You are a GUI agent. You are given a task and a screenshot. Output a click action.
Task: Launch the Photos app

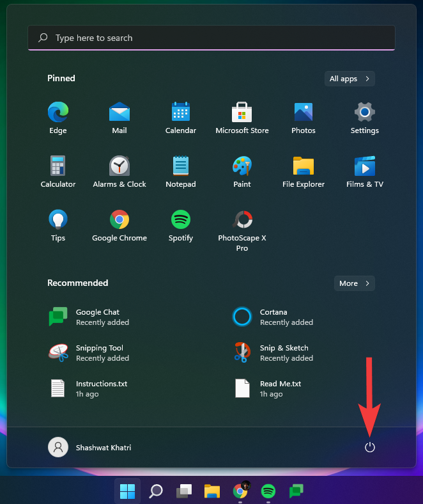coord(304,118)
